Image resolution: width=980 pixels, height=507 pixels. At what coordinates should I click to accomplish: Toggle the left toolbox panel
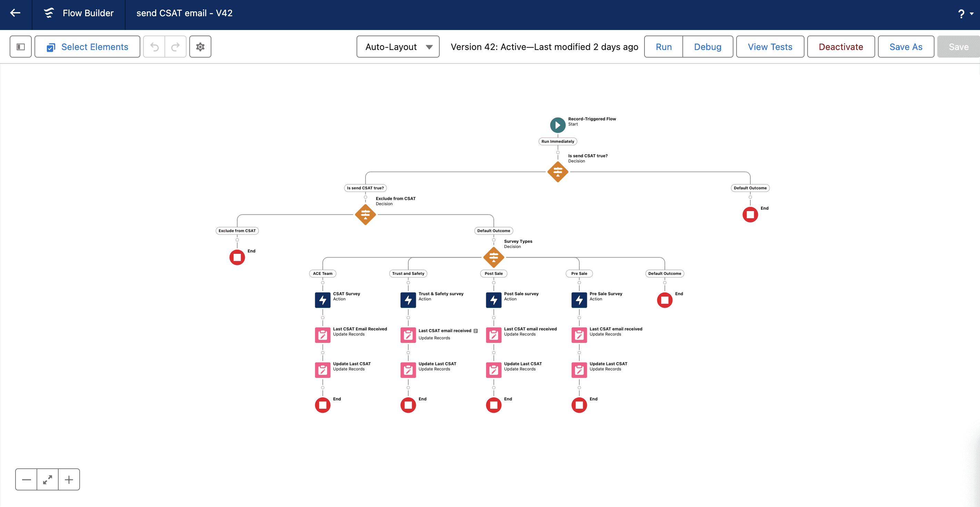pos(21,47)
